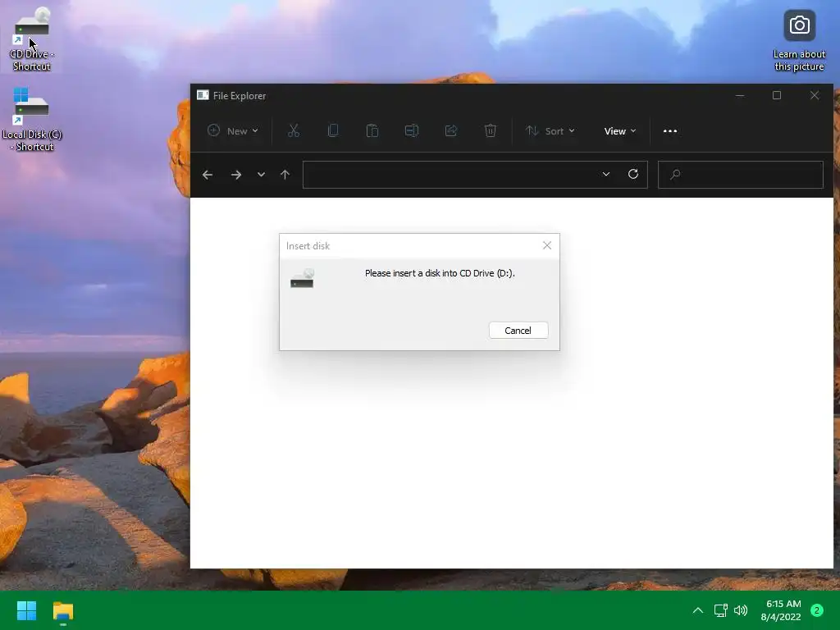
Task: Click the Rename icon in toolbar
Action: [412, 130]
